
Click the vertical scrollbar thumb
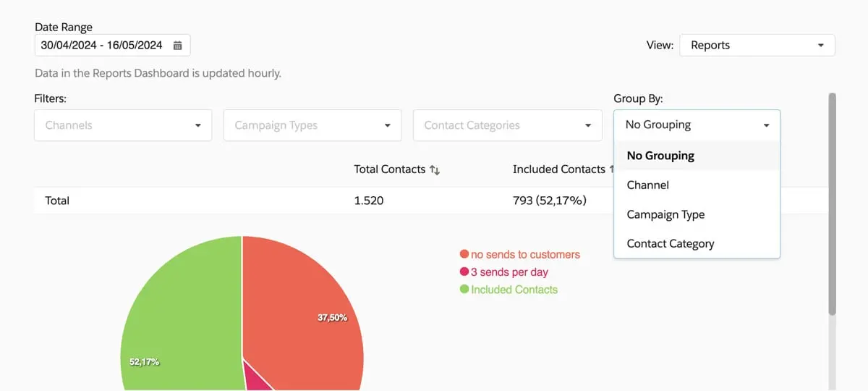pyautogui.click(x=832, y=203)
